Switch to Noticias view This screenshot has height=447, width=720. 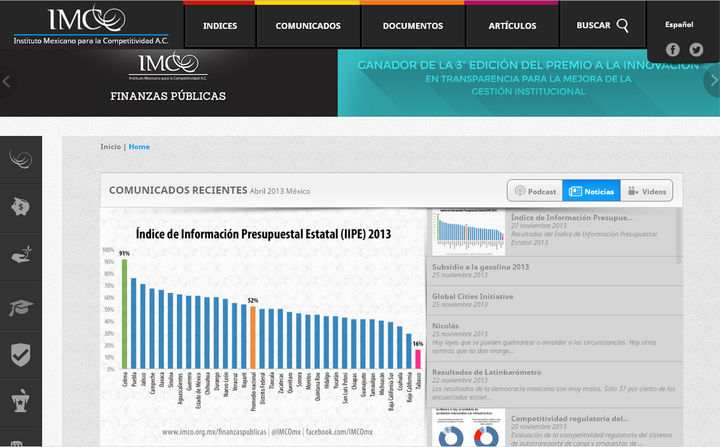tap(590, 191)
